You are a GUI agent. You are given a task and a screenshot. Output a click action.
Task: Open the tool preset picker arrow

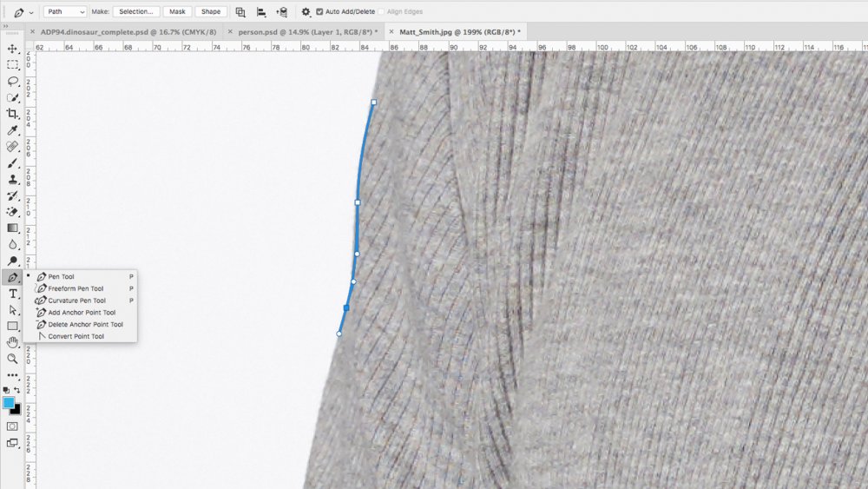tap(31, 12)
